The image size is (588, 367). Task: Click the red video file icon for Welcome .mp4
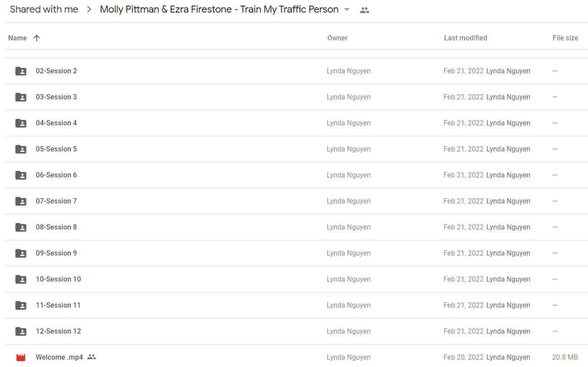click(x=21, y=357)
